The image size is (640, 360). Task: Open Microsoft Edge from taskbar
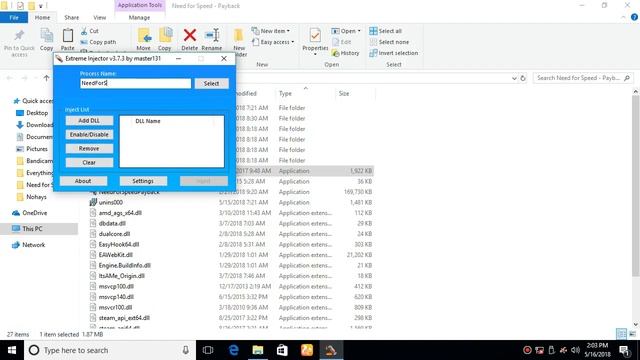tap(233, 350)
